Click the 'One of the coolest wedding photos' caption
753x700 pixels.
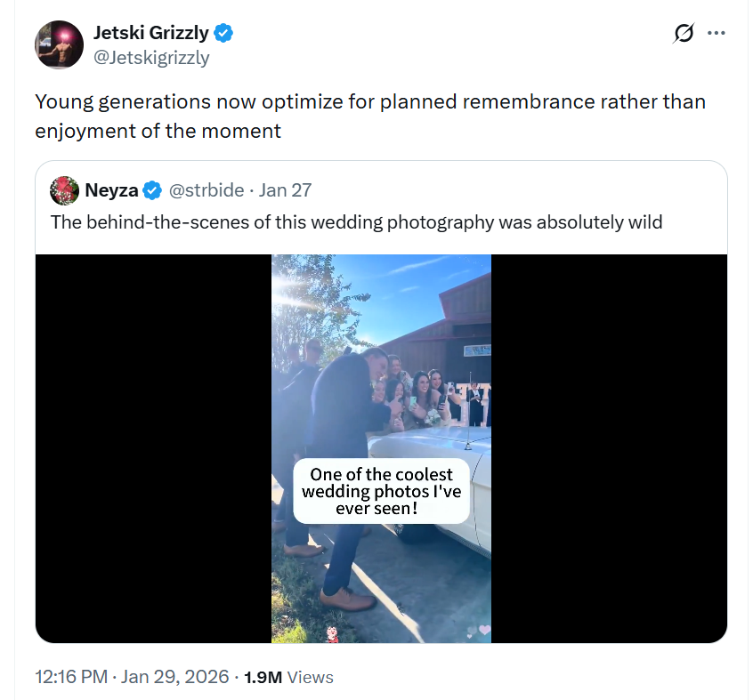(381, 491)
